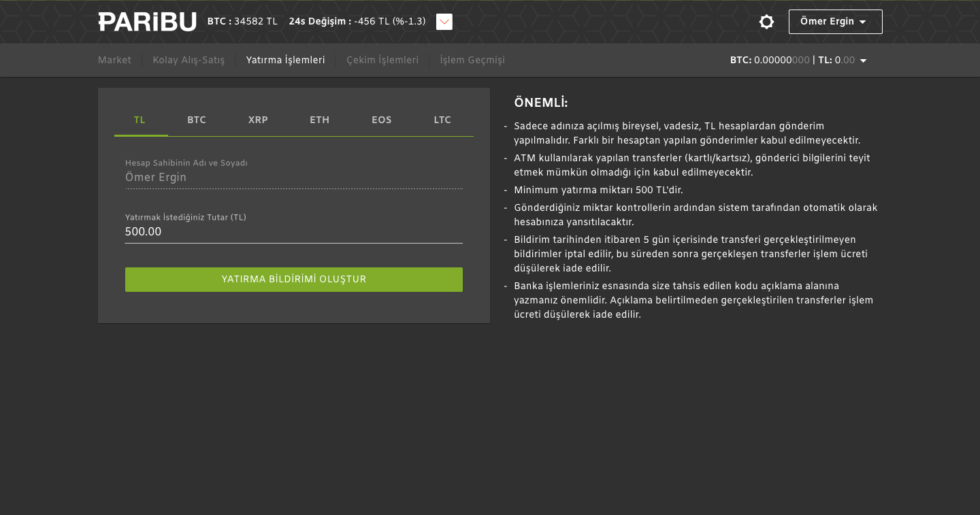Viewport: 980px width, 515px height.
Task: Open the EOS deposit tab
Action: [x=381, y=120]
